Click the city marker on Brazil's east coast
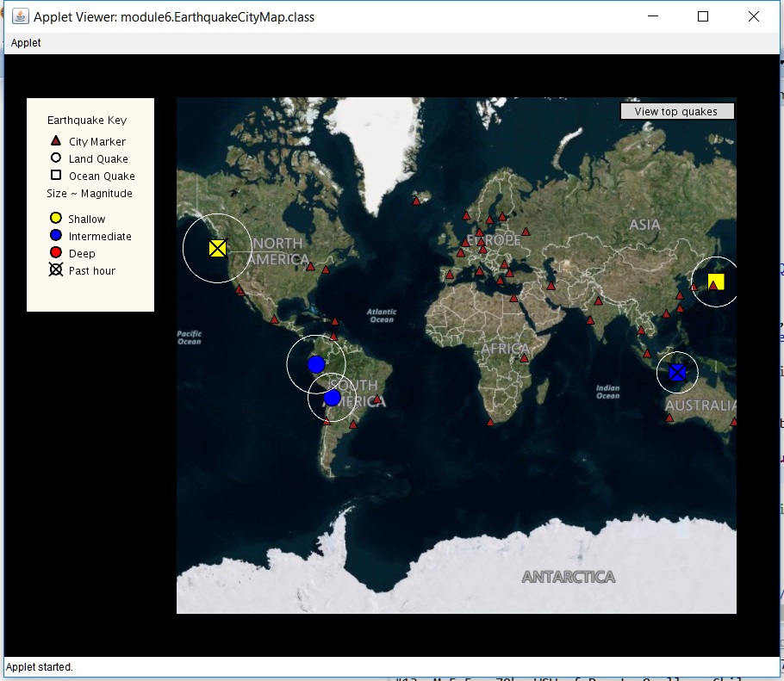 pos(377,399)
